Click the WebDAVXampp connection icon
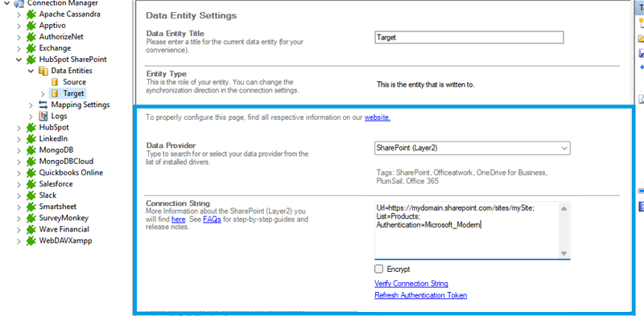 coord(31,240)
